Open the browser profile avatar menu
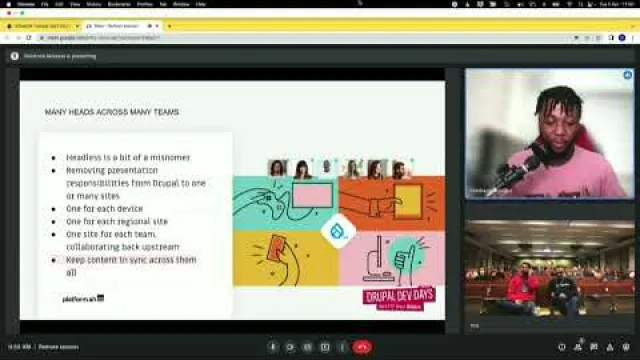The height and width of the screenshot is (360, 640). click(622, 38)
